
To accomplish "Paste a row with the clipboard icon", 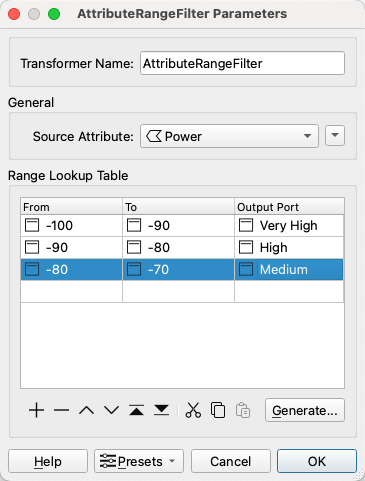I will pos(243,410).
